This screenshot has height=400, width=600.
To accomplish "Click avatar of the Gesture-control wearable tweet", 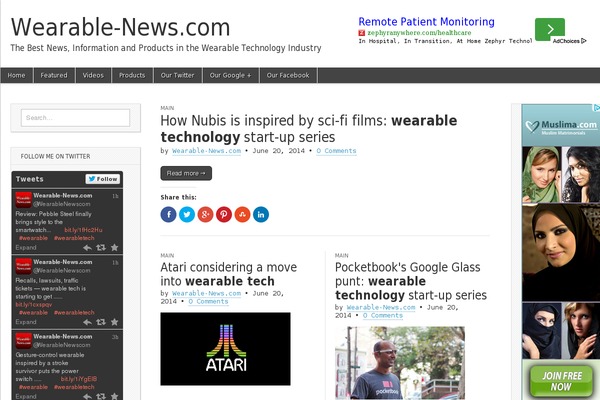I will coord(23,341).
